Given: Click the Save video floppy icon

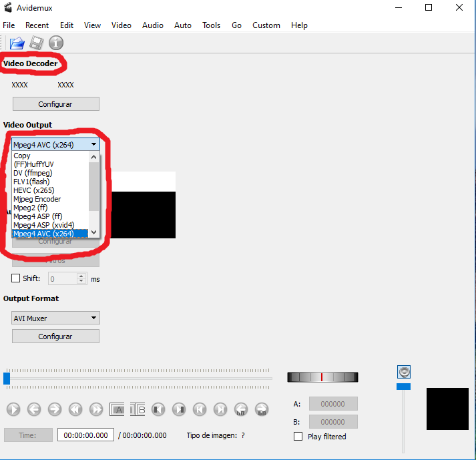Looking at the screenshot, I should tap(37, 43).
